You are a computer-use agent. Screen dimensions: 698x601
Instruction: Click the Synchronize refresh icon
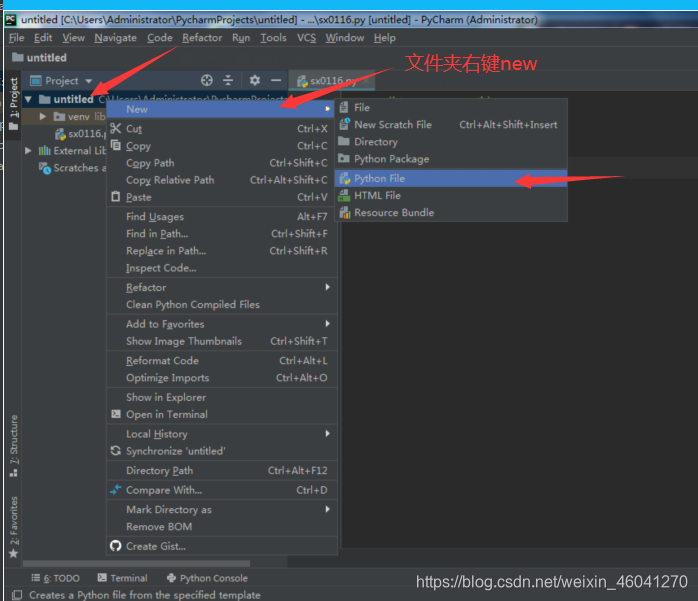pyautogui.click(x=116, y=451)
